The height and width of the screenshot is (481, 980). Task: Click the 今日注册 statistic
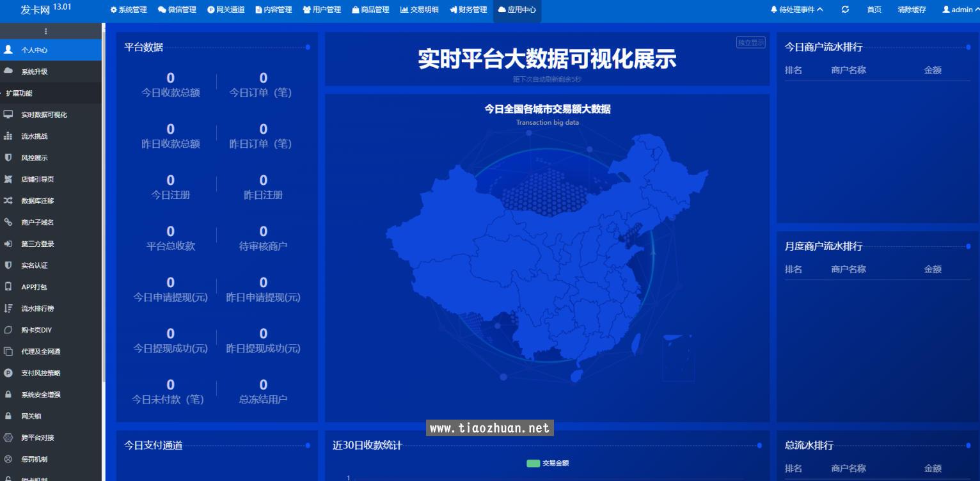(x=170, y=187)
